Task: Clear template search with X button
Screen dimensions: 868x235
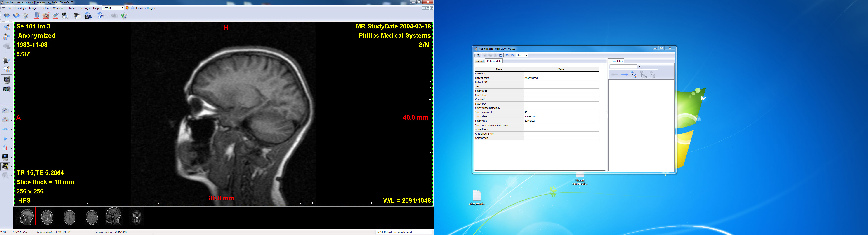Action: (x=639, y=67)
